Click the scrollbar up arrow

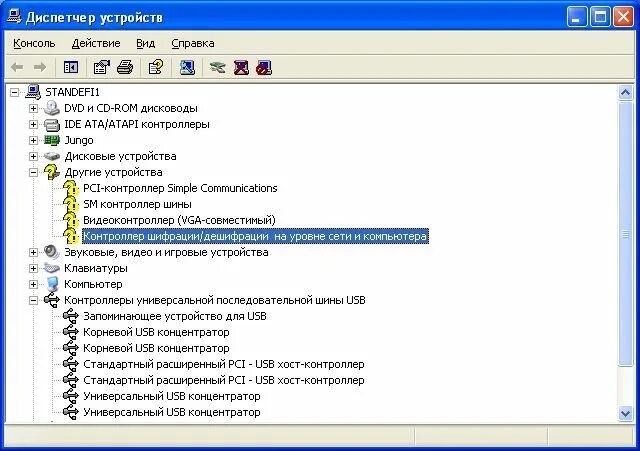625,93
